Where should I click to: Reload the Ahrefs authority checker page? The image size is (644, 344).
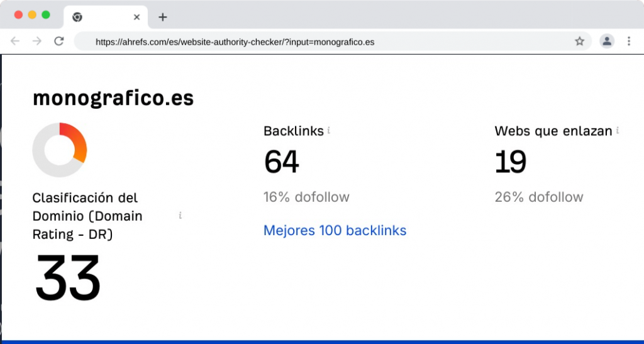click(x=59, y=41)
